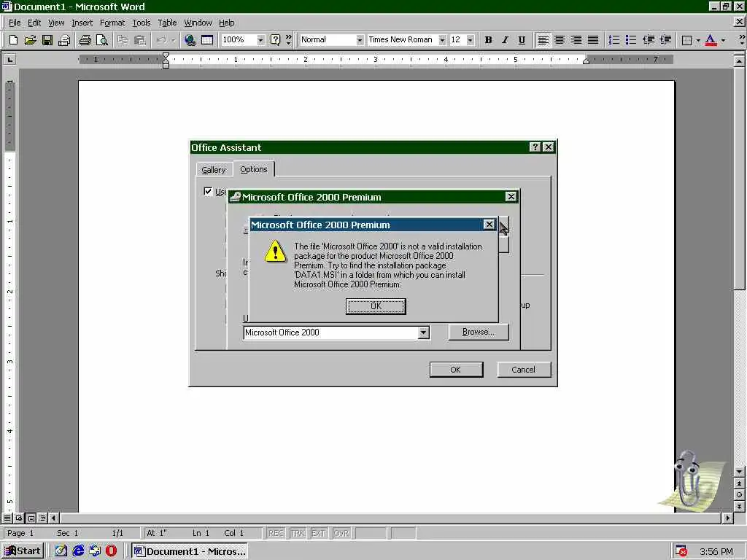Open the Tools menu

141,23
